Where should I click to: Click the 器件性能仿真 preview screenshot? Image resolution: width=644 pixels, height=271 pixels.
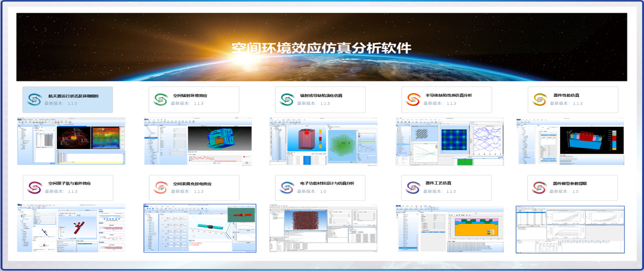[x=570, y=142]
